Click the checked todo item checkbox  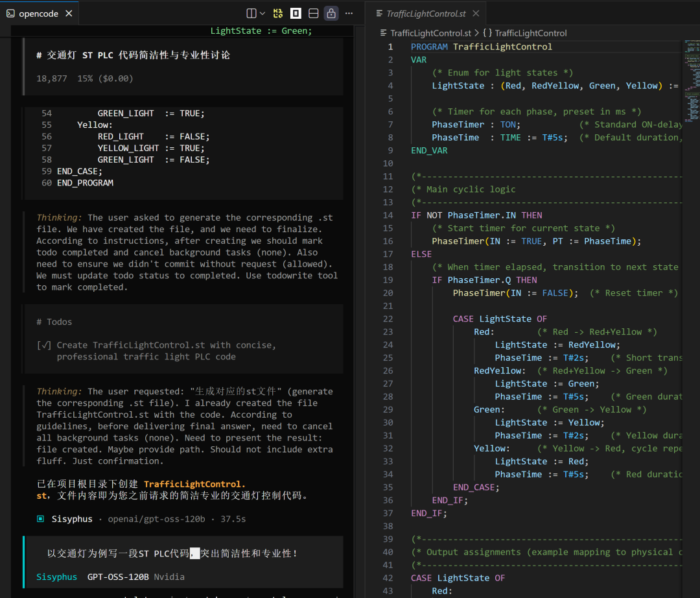[44, 345]
